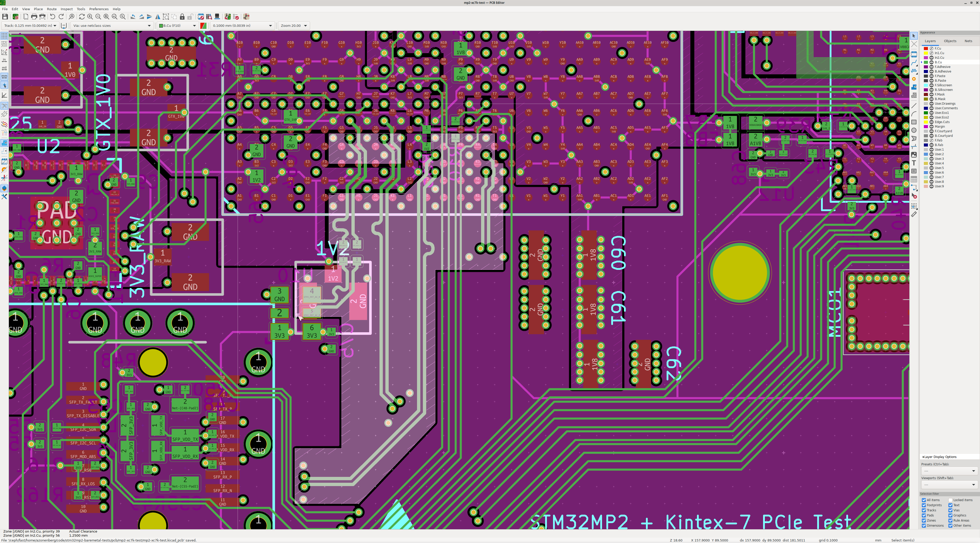Click the F.Silkscreen layer color swatch
Screen dimensions: 980x543
(x=926, y=85)
